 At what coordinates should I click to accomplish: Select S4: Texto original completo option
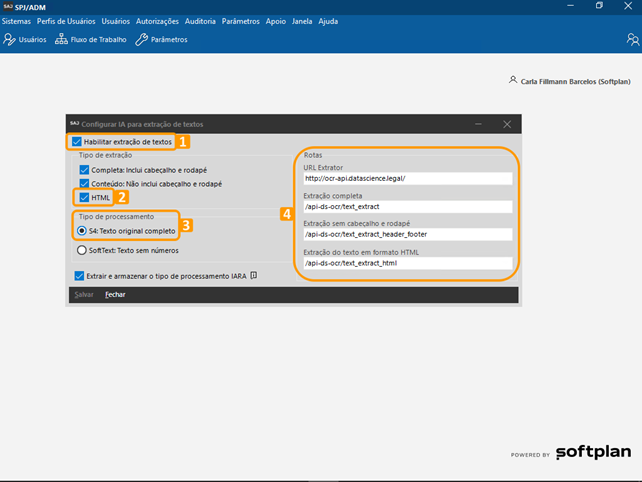tap(82, 230)
